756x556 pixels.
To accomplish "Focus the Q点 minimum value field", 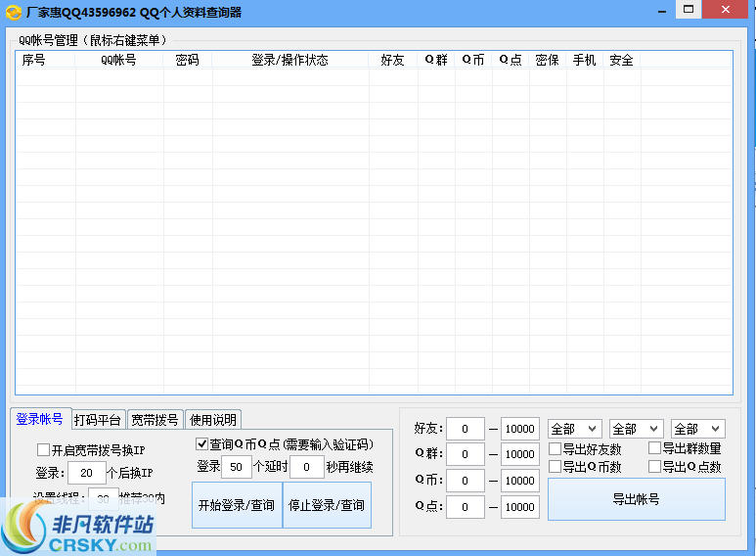I will click(x=466, y=507).
